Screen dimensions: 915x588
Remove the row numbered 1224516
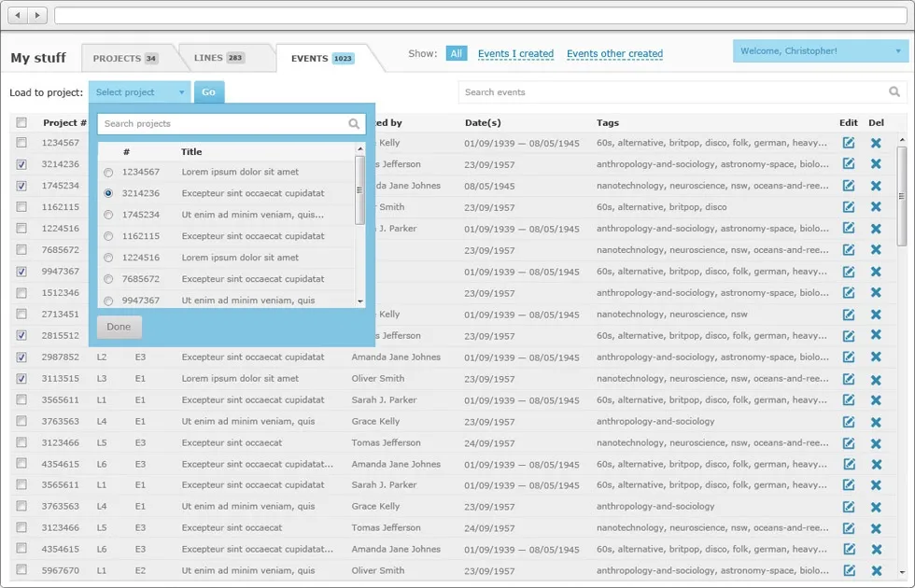pos(876,229)
